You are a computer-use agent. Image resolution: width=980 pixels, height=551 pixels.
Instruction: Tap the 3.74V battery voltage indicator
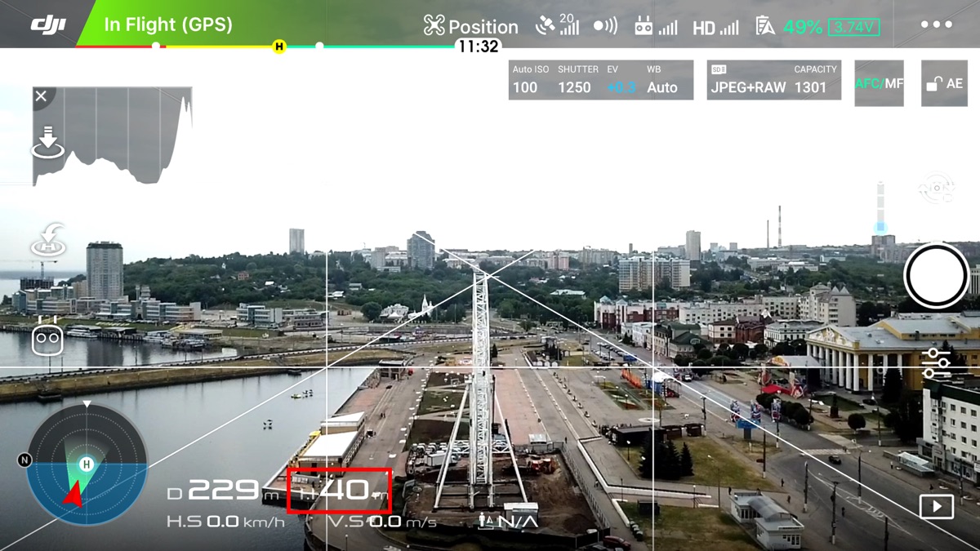pos(853,27)
